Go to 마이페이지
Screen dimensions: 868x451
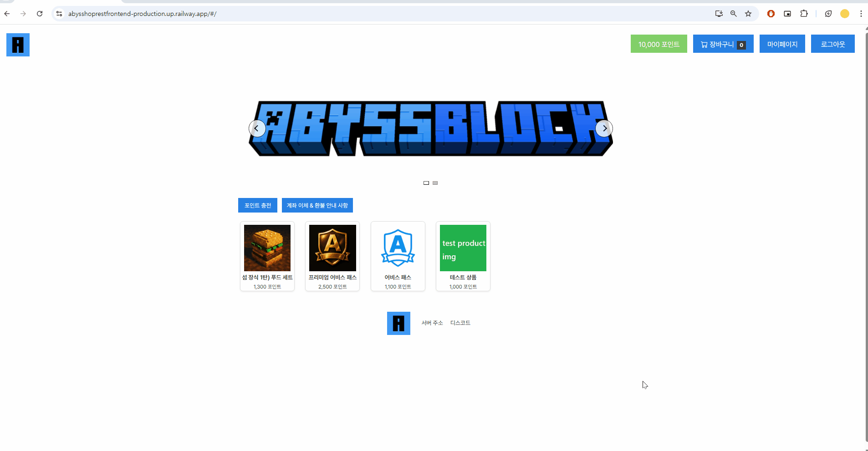782,44
